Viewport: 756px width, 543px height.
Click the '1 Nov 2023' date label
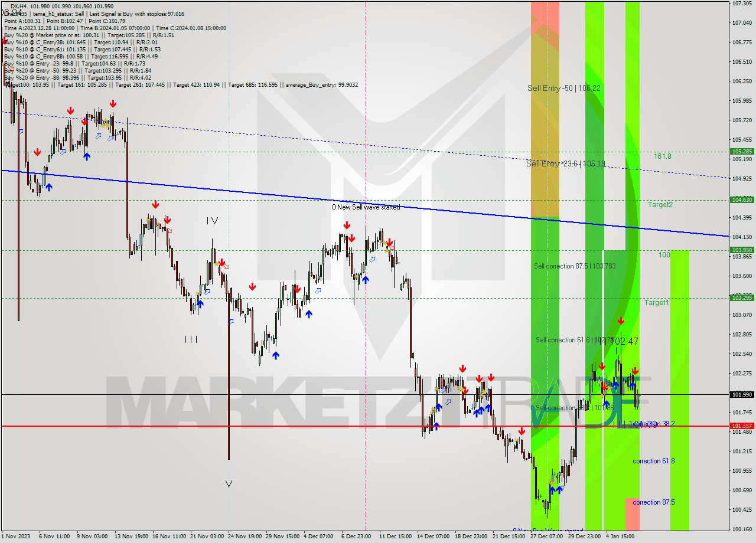pos(15,537)
